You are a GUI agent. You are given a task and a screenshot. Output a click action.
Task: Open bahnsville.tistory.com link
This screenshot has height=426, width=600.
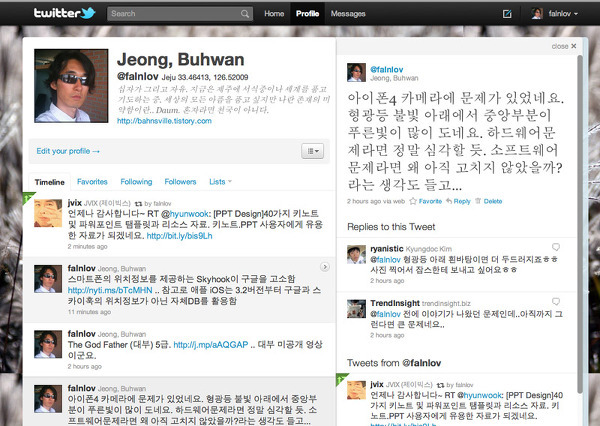pyautogui.click(x=164, y=121)
